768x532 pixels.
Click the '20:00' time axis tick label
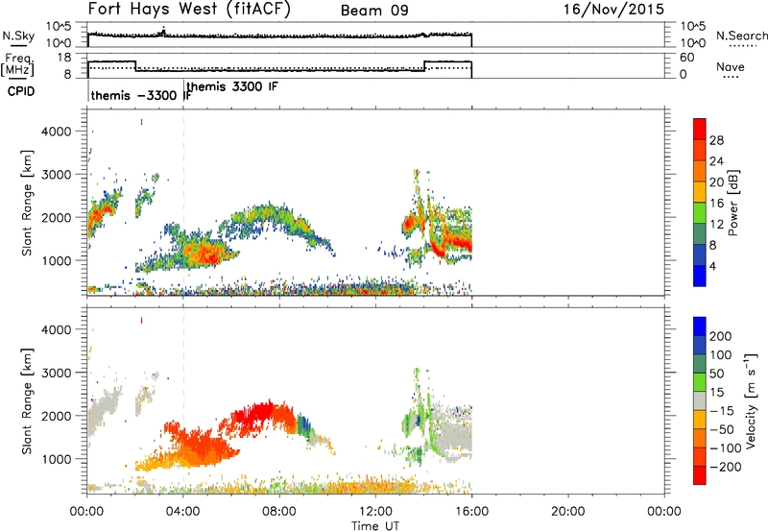(568, 512)
